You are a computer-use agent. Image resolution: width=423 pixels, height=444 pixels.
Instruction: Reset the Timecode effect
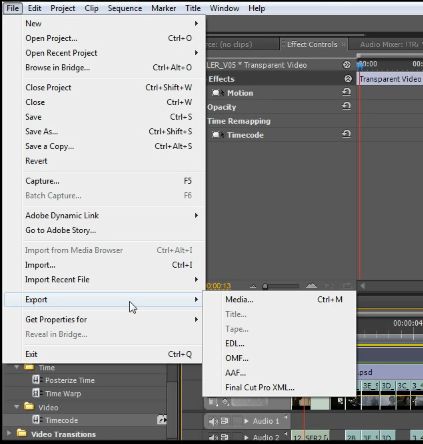(x=347, y=134)
